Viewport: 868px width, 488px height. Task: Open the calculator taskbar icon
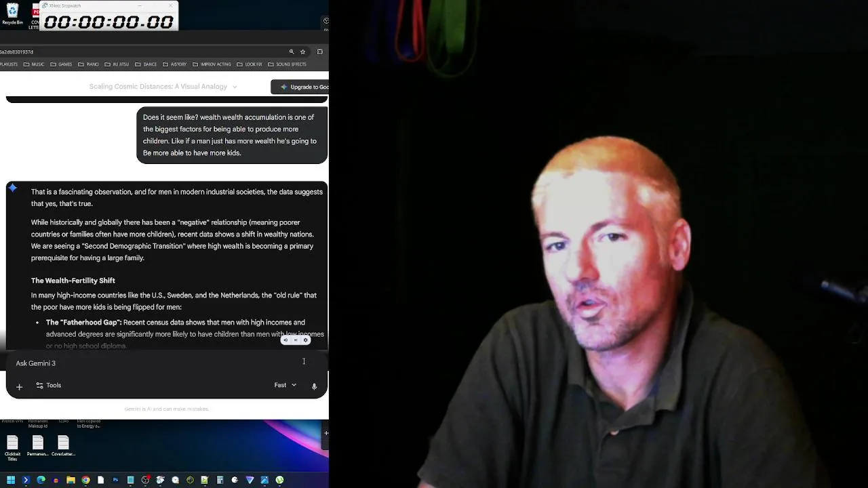220,480
